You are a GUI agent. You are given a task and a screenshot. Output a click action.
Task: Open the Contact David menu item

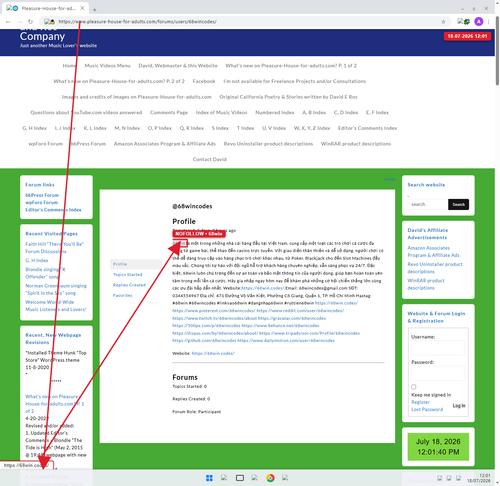click(210, 159)
